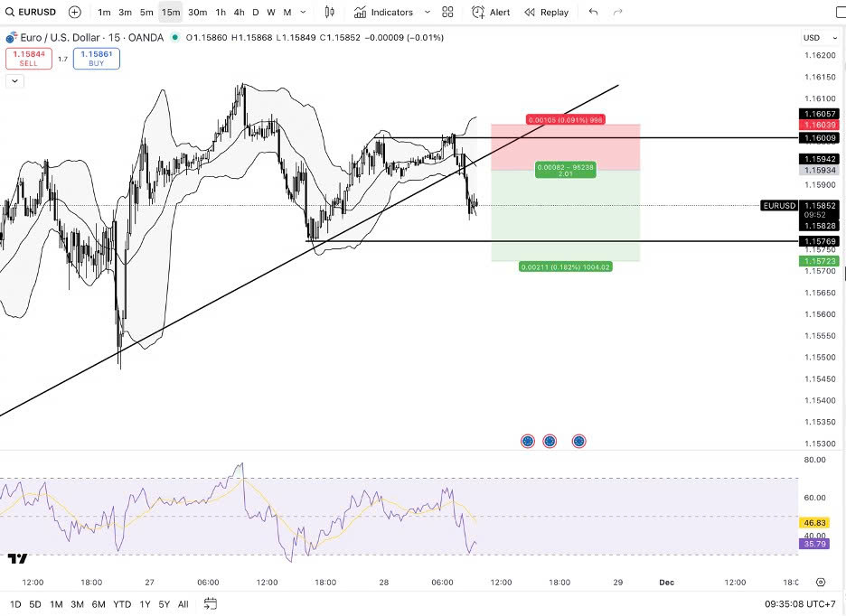Undo the last chart action

click(593, 13)
